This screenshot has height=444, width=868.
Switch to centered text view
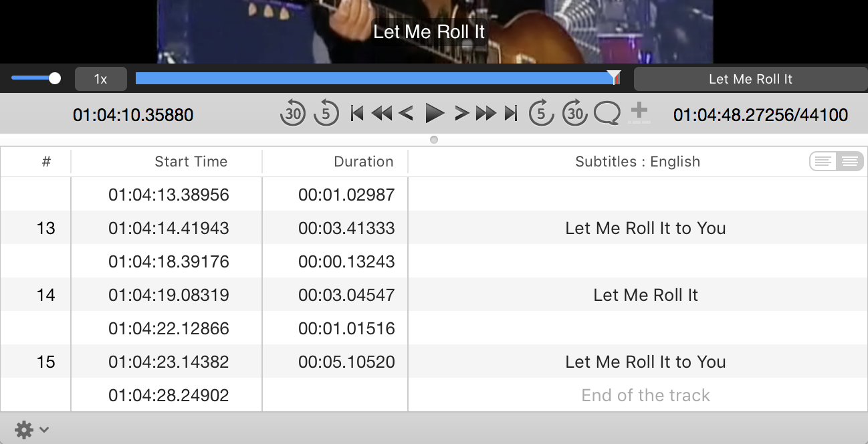point(850,161)
